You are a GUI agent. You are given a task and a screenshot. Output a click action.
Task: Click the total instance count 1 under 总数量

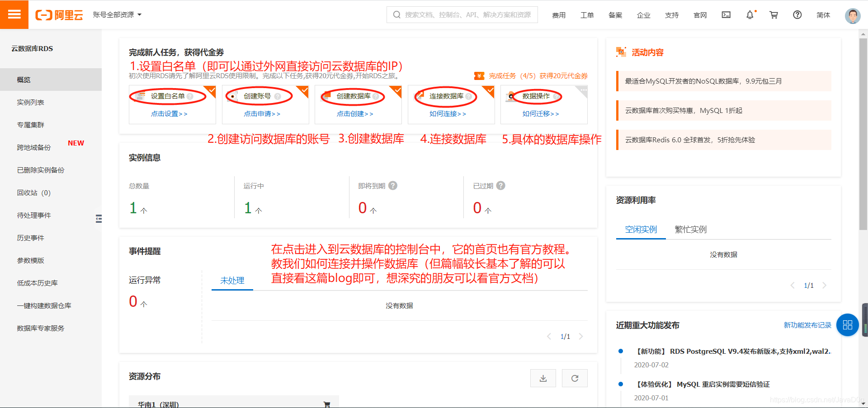[x=133, y=208]
